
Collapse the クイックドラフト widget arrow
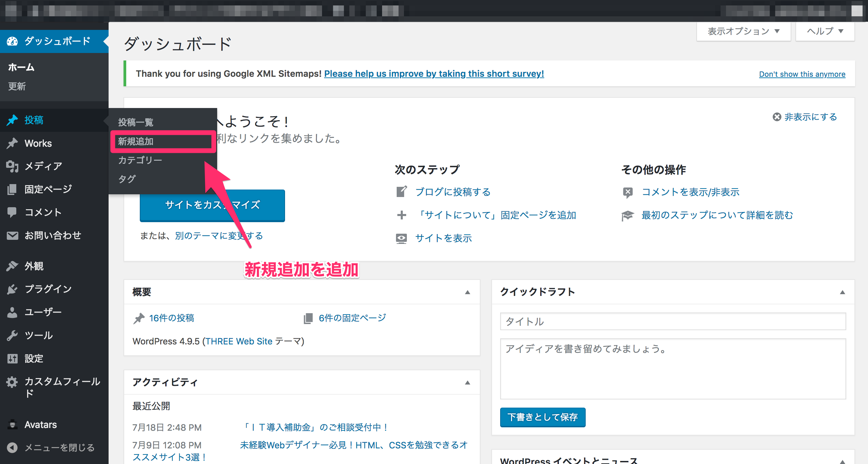pos(842,292)
